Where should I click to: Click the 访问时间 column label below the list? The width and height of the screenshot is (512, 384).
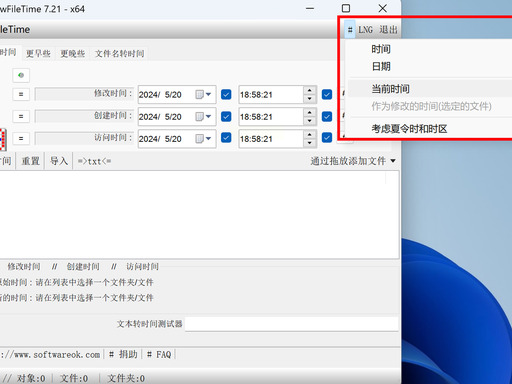pos(142,266)
